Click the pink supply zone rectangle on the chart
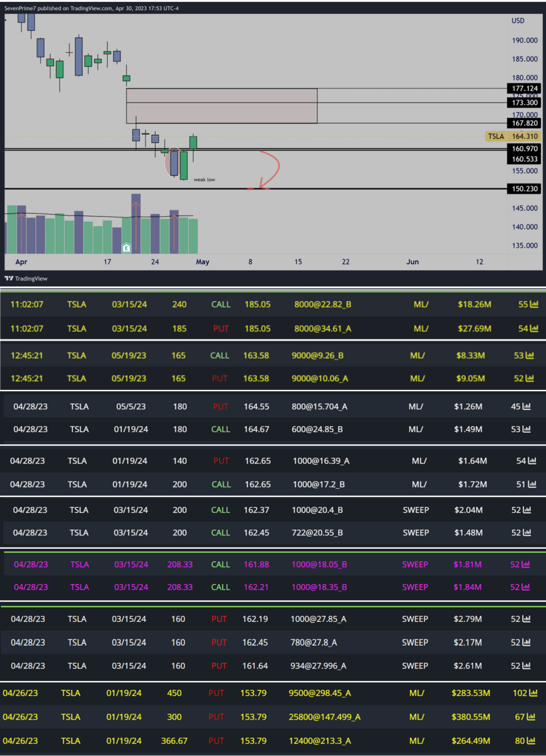This screenshot has height=756, width=546. point(222,106)
